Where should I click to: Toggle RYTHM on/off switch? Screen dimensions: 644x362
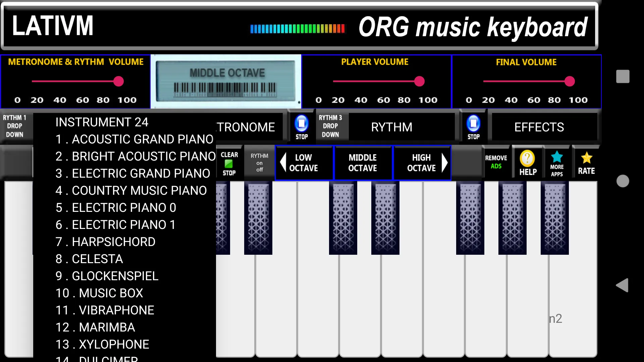pyautogui.click(x=259, y=163)
